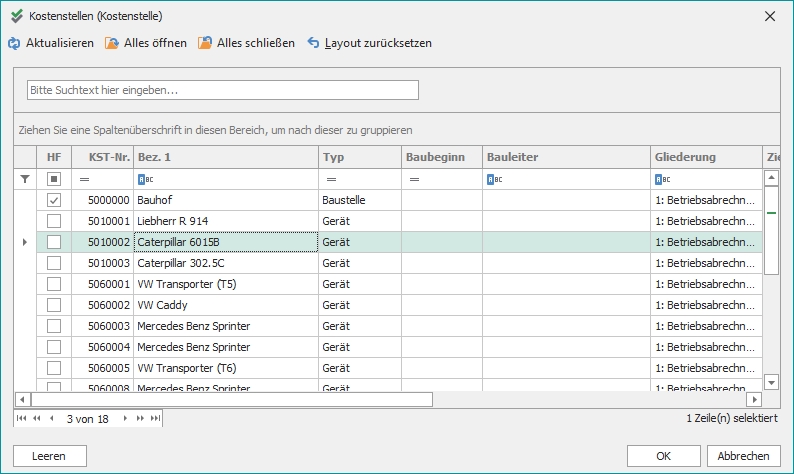
Task: Click the Alles schließen folder icon
Action: tap(205, 43)
